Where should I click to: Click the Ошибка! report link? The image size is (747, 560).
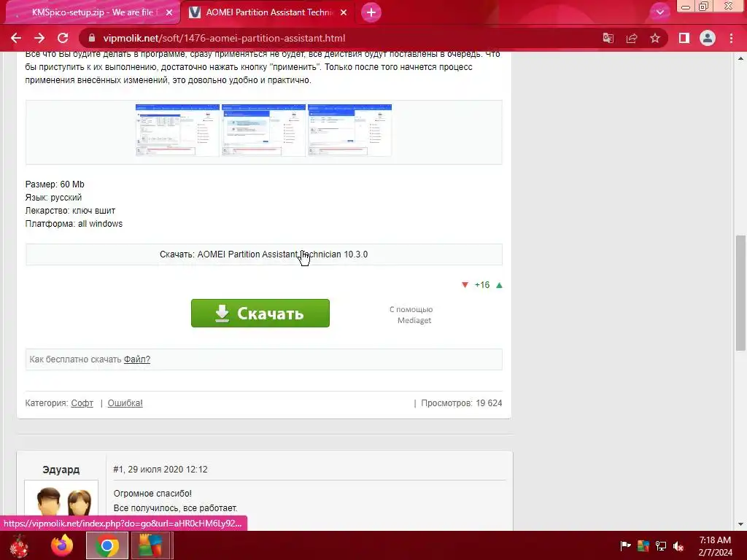tap(125, 402)
